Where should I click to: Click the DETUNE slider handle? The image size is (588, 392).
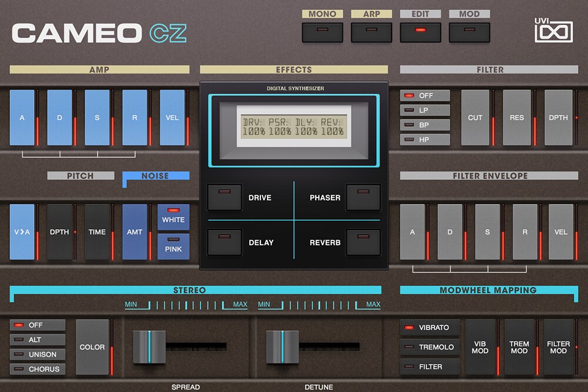click(282, 347)
